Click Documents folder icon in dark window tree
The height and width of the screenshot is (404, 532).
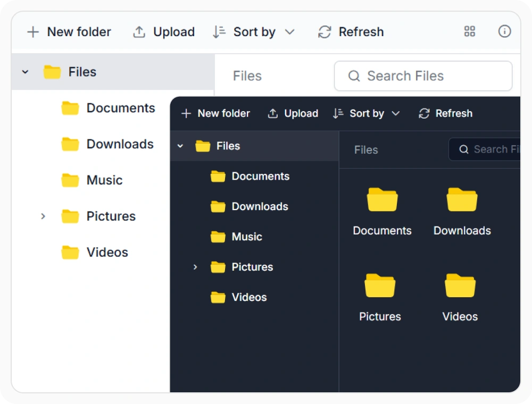pos(218,176)
